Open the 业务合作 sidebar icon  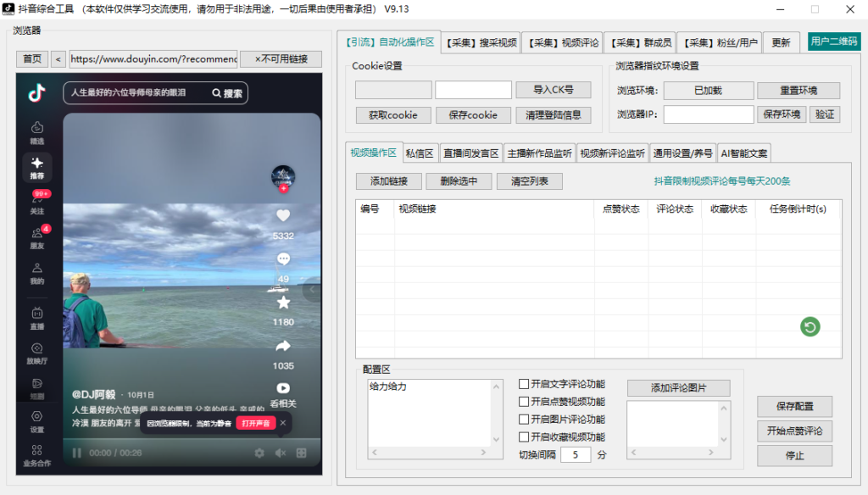[37, 456]
